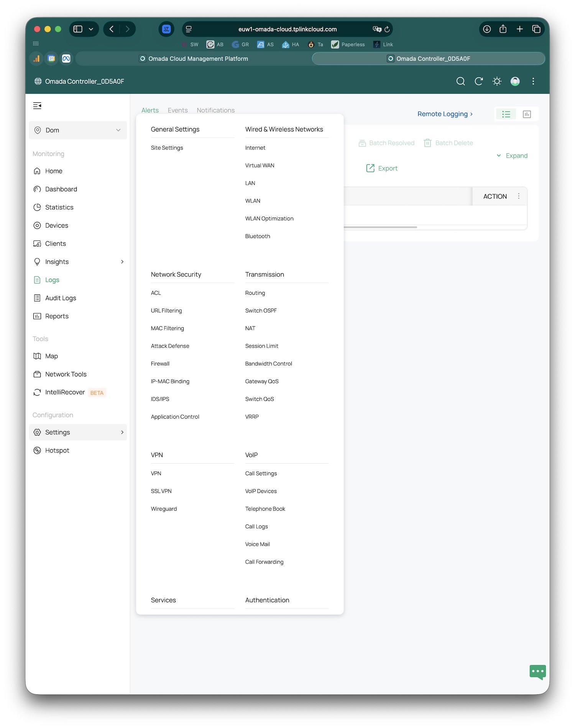The height and width of the screenshot is (728, 575).
Task: Open the green chat support bubble
Action: click(x=537, y=672)
